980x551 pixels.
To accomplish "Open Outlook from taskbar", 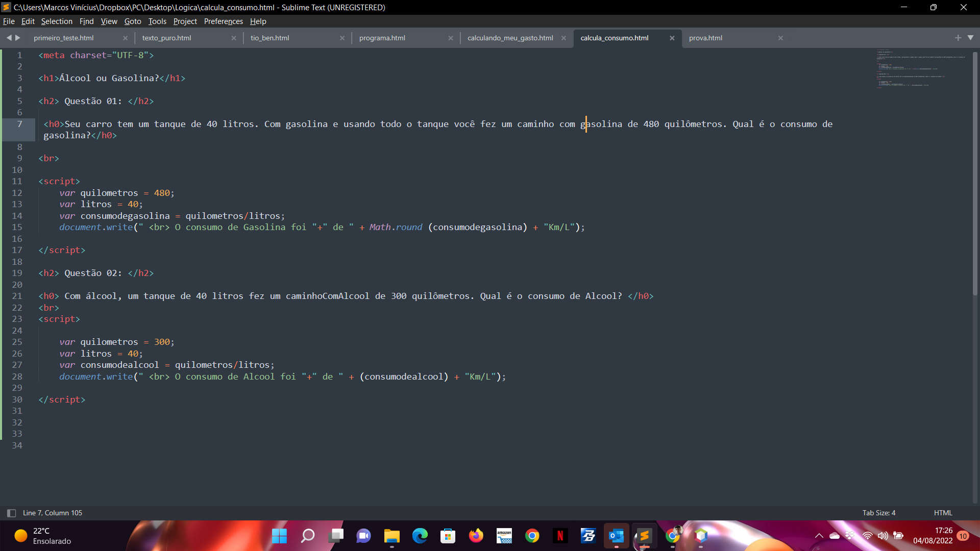I will [x=616, y=536].
